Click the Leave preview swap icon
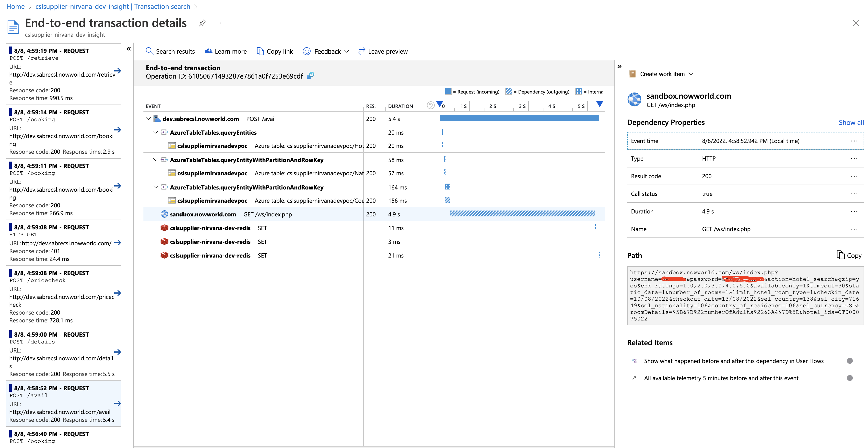The image size is (868, 448). (362, 51)
